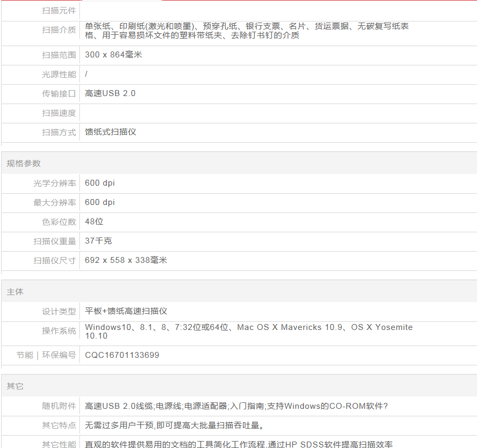Click the 光源性能 row label

coord(59,75)
